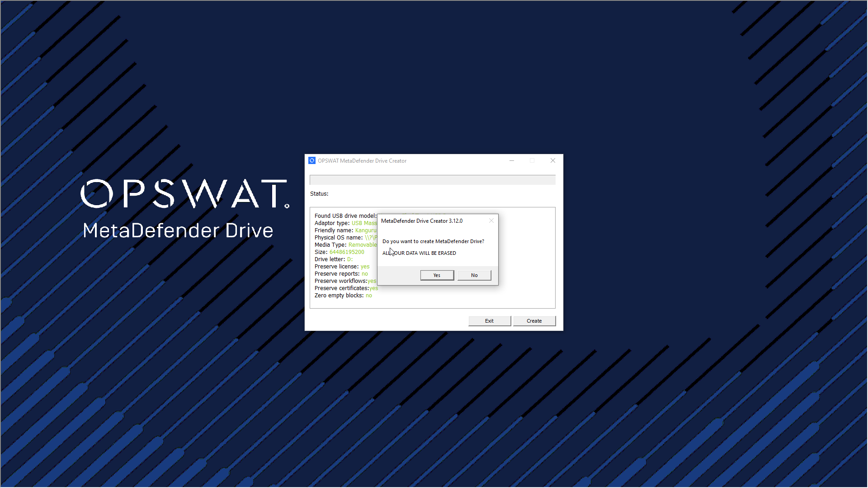Click the 'DATA WILL BE ERASED' warning text
Screen dimensions: 868x488
431,253
